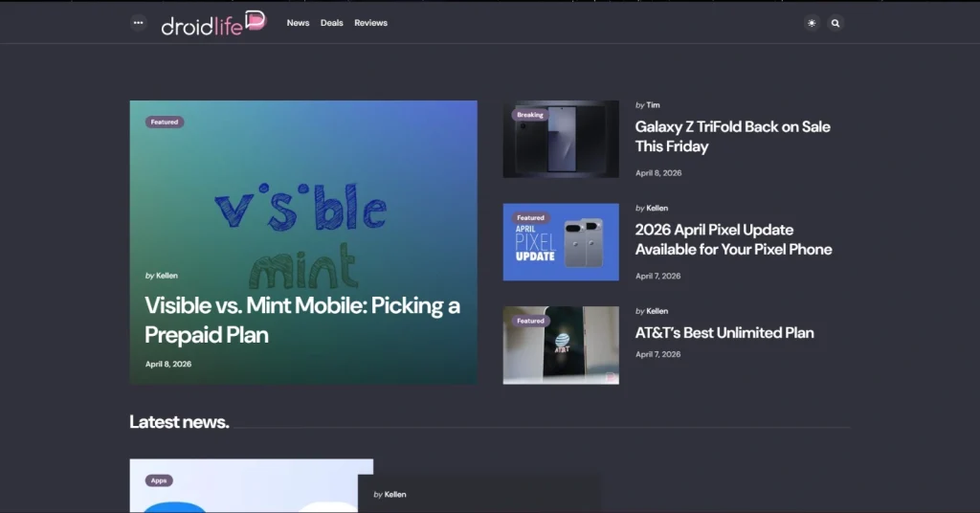Image resolution: width=980 pixels, height=513 pixels.
Task: Click the Featured badge on Visible article
Action: [165, 122]
